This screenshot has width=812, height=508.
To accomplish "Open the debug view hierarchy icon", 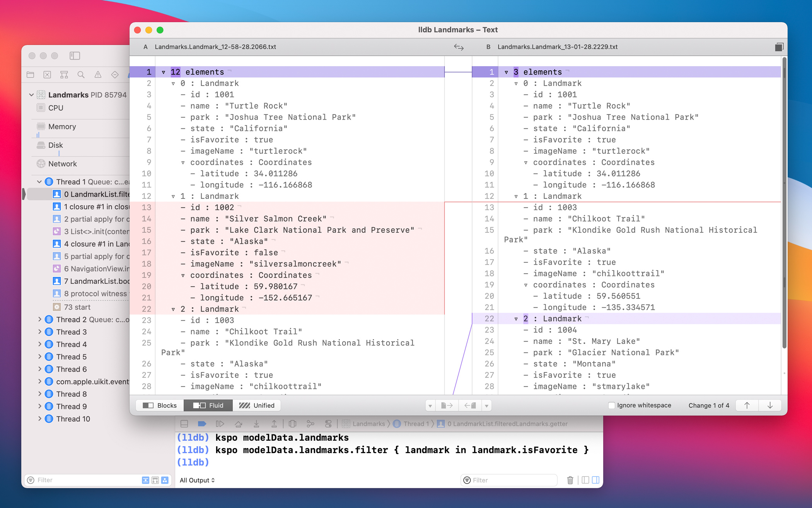I will (x=293, y=424).
